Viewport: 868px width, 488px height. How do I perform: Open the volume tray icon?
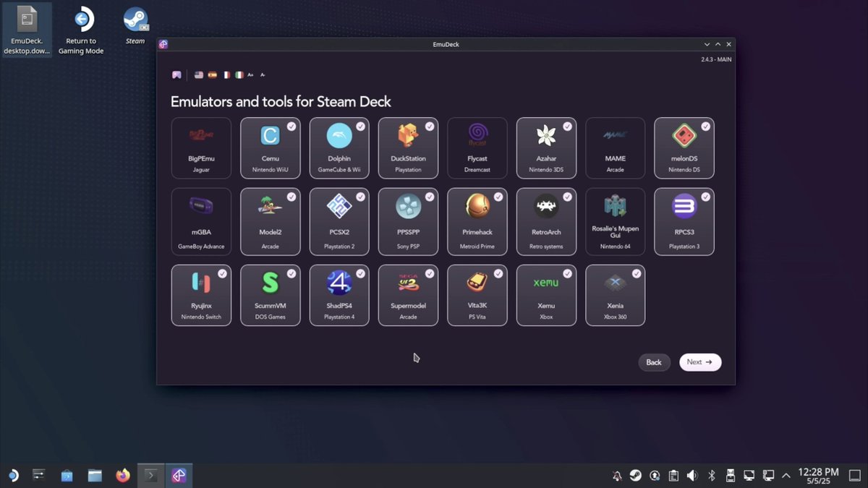pos(692,476)
